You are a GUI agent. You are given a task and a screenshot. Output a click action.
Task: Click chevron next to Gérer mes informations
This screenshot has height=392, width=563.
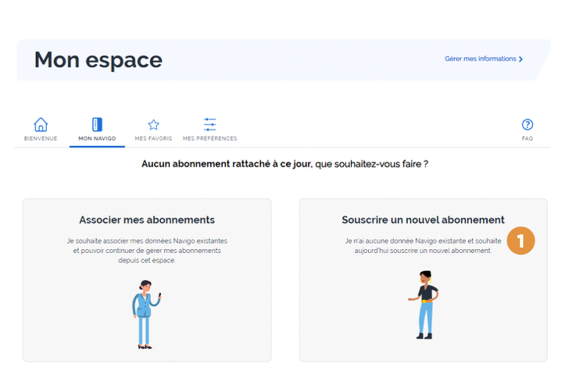point(521,59)
